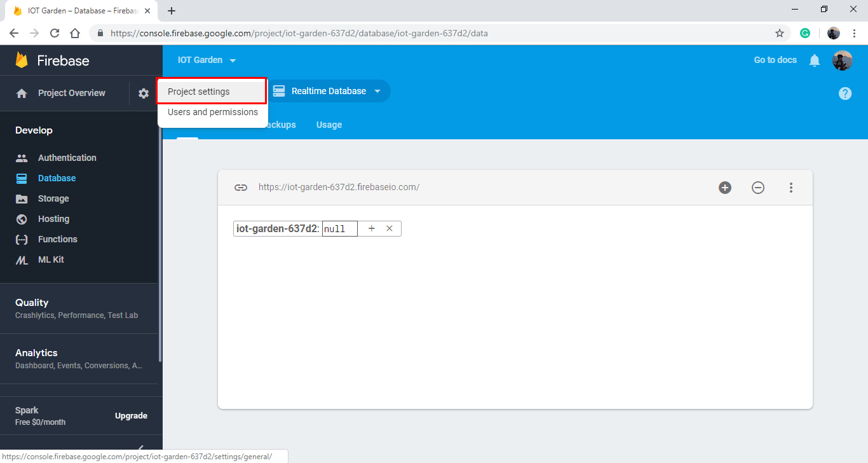
Task: Open the Storage section
Action: pyautogui.click(x=54, y=198)
